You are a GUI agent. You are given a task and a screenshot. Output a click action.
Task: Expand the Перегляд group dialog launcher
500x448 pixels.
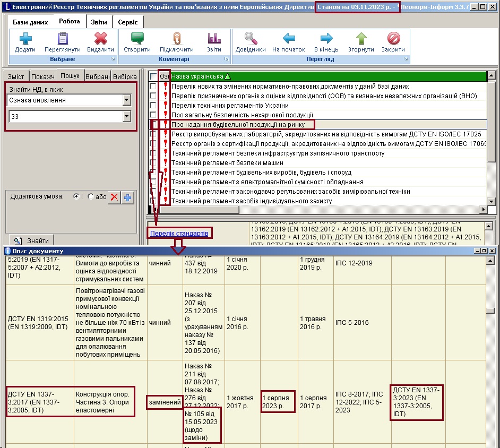tap(406, 59)
